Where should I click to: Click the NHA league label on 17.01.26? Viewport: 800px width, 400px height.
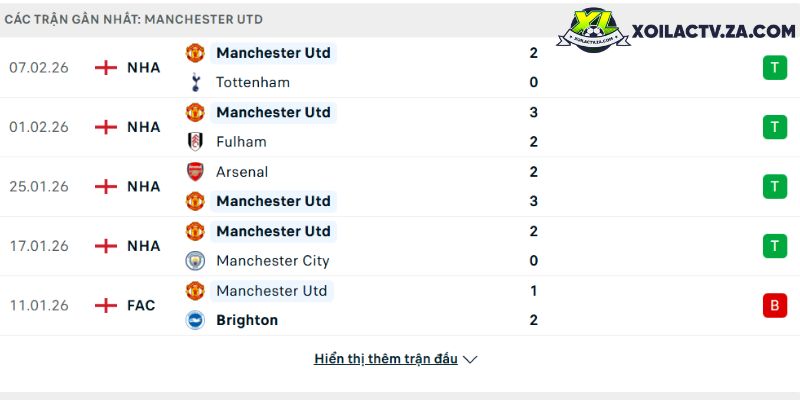pyautogui.click(x=144, y=246)
